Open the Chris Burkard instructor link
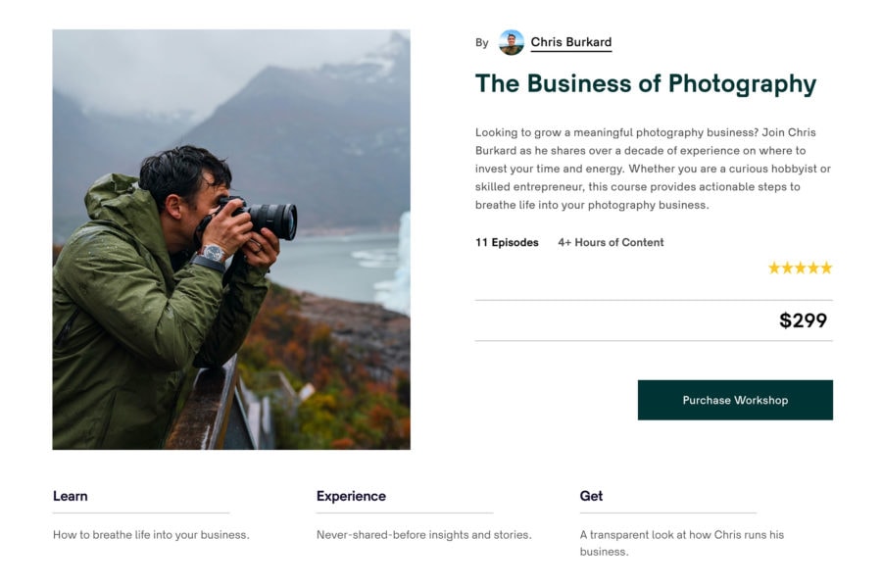 (569, 42)
